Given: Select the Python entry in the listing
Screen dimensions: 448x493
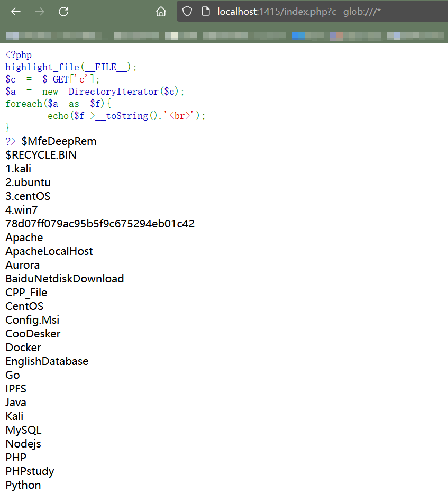Looking at the screenshot, I should tap(23, 485).
